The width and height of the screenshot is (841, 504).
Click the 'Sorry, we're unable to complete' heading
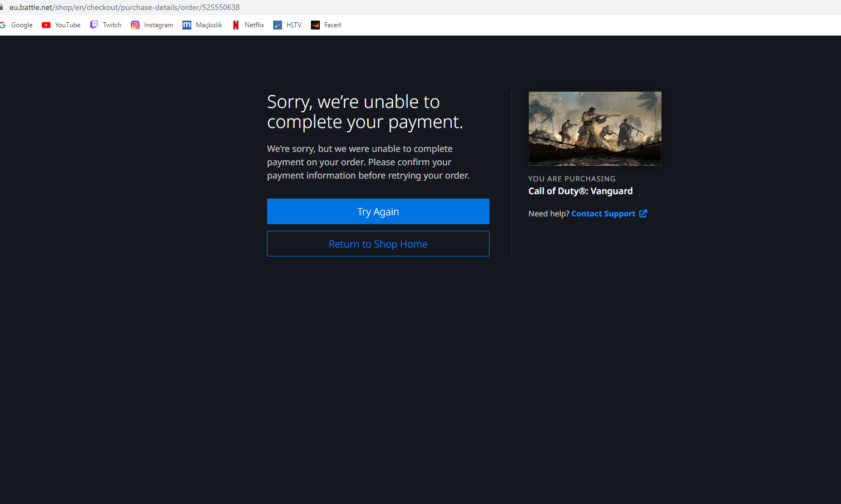[x=365, y=112]
